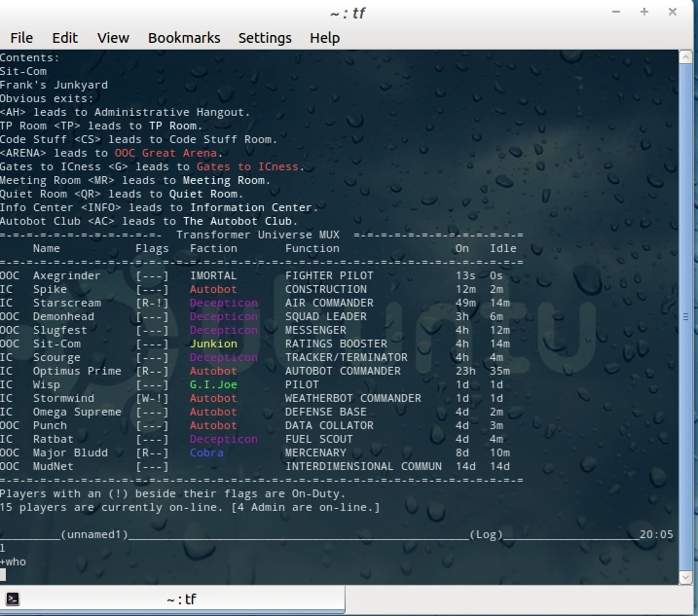Screen dimensions: 698x616
Task: Click the 'WEATHERBOT COMMANDER' function text
Action: point(353,398)
